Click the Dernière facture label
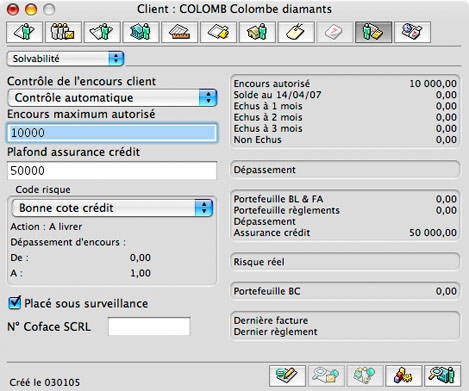469x391 pixels. click(x=271, y=321)
